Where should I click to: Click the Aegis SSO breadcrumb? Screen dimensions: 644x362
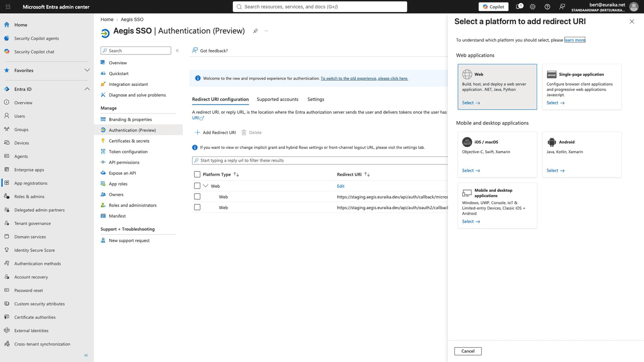tap(132, 19)
